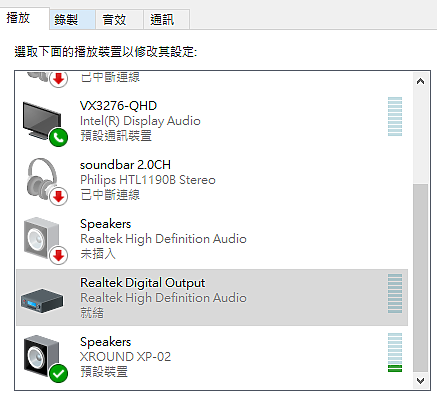
Task: Click the Realtek Digital Output receiver icon
Action: (42, 300)
